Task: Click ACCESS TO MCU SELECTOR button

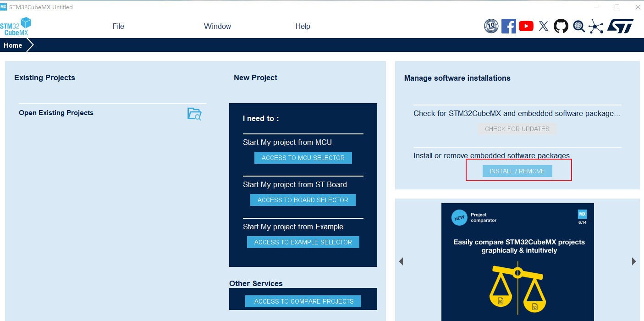Action: (303, 158)
